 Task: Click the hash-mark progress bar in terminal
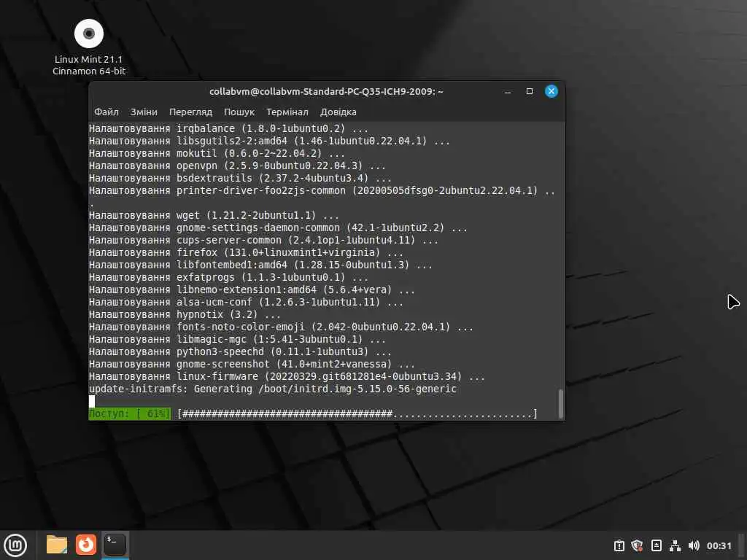357,414
